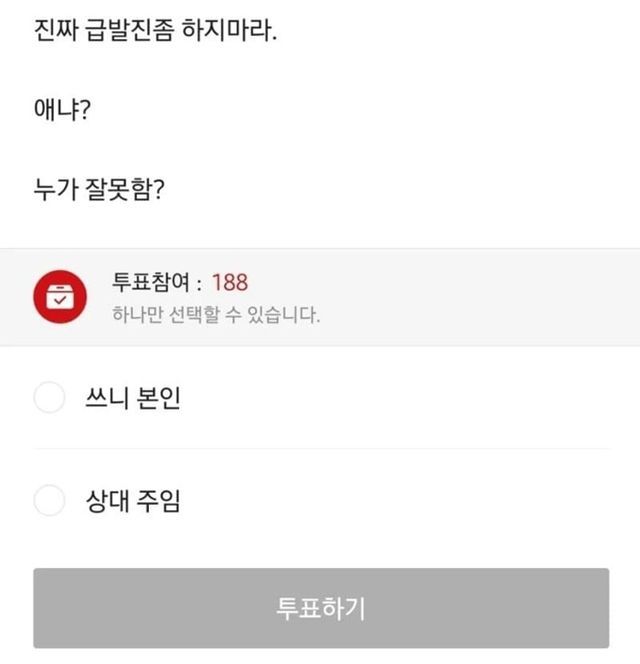The image size is (640, 664).
Task: Click the "상대 주임" option label text
Action: tap(133, 501)
